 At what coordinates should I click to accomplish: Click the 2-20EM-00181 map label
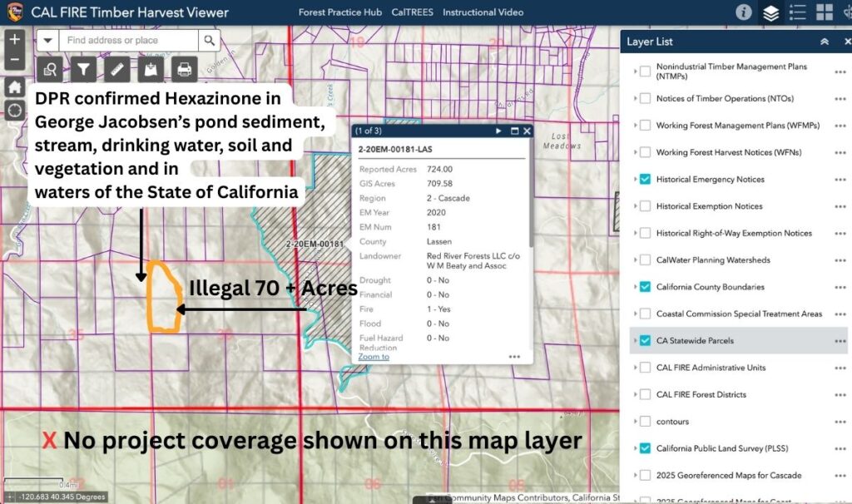tap(315, 244)
